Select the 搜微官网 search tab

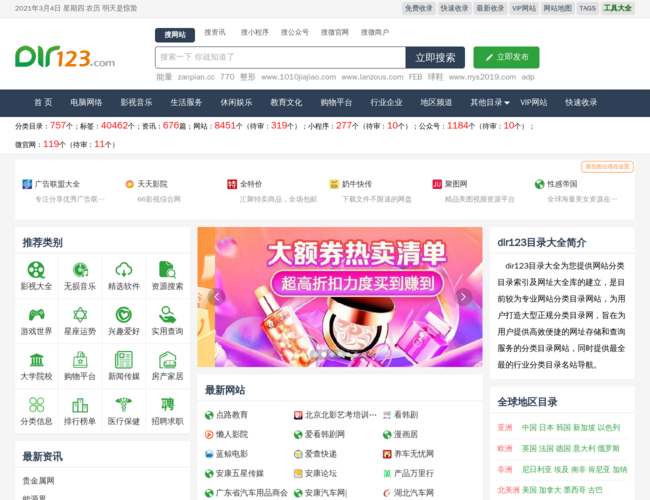(x=335, y=32)
